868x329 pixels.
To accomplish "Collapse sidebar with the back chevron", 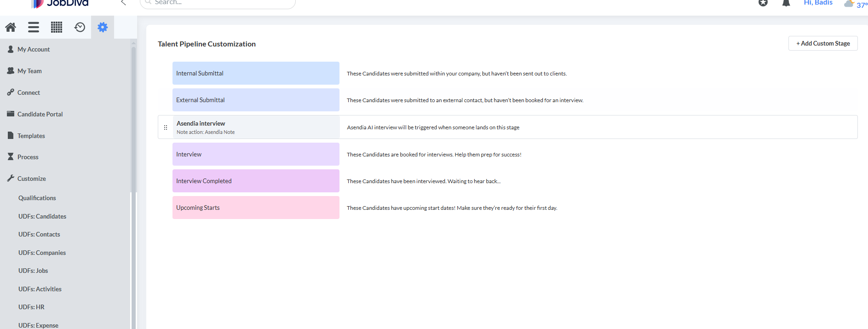I will coord(123,3).
